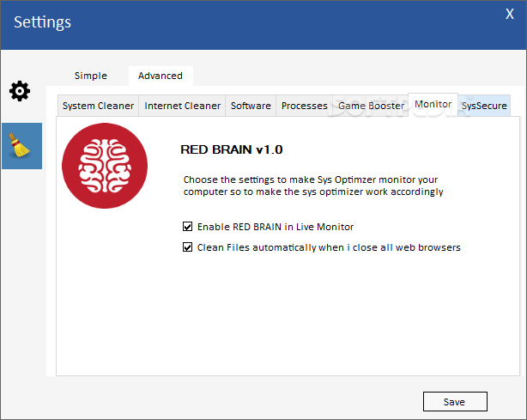Open the Internet Cleaner tab
The image size is (527, 420).
(182, 106)
